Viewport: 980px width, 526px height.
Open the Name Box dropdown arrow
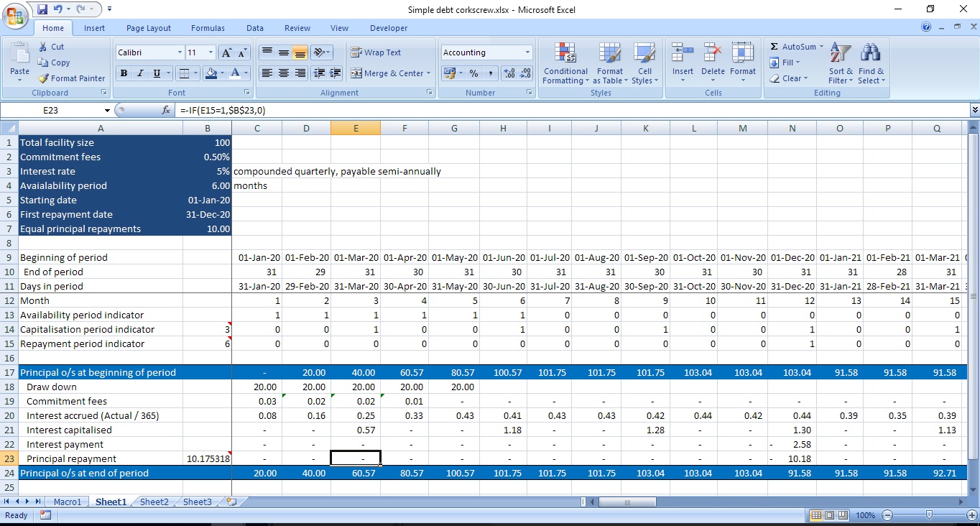pyautogui.click(x=108, y=111)
